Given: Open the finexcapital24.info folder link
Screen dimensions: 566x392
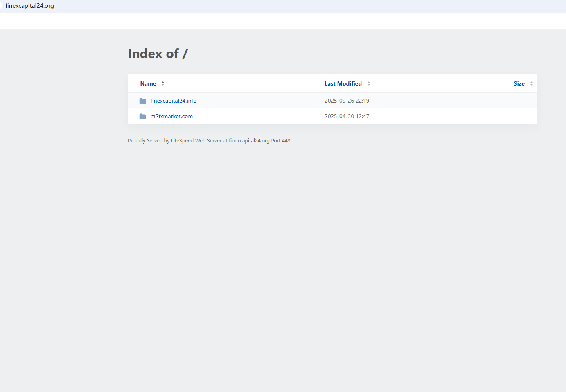Looking at the screenshot, I should tap(173, 101).
